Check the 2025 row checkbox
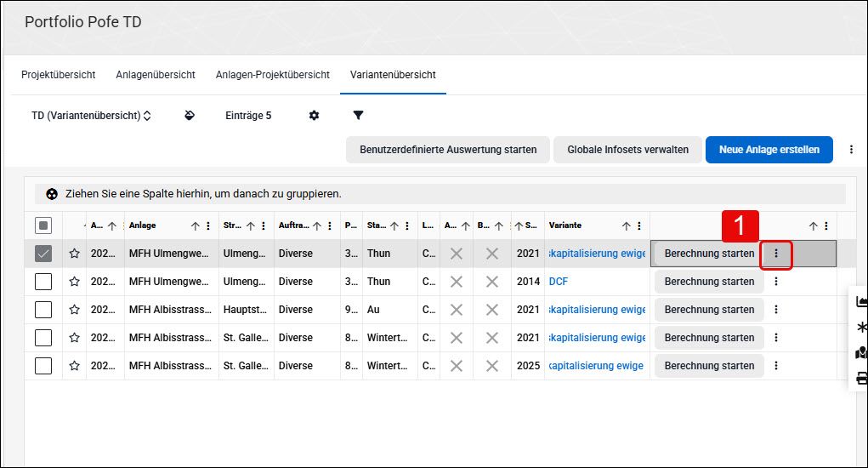This screenshot has width=868, height=468. 43,366
